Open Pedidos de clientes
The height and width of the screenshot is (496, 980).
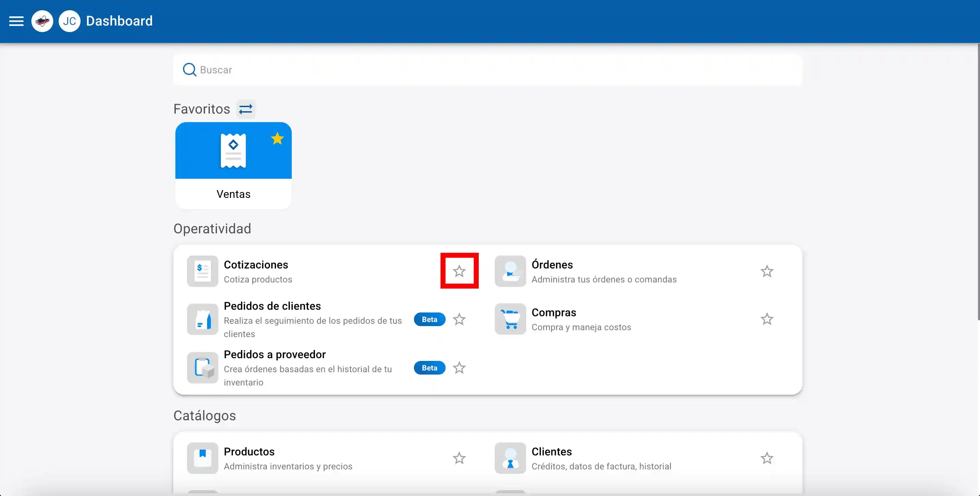(272, 306)
